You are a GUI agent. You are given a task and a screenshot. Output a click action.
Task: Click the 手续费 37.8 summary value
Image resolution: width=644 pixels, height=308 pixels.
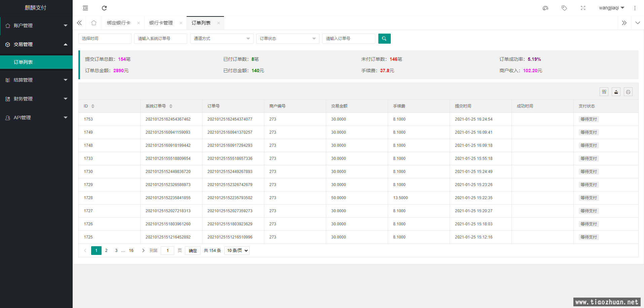coord(385,71)
